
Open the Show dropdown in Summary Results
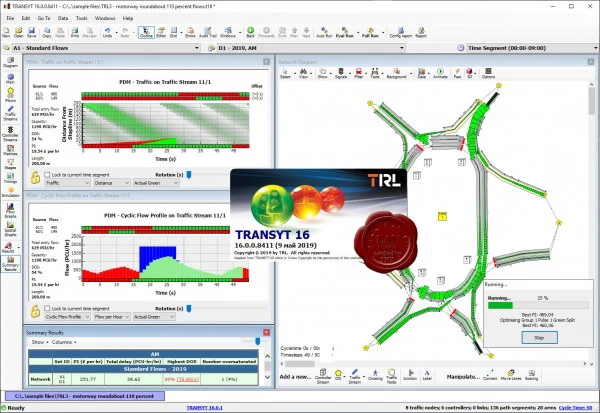(39, 342)
